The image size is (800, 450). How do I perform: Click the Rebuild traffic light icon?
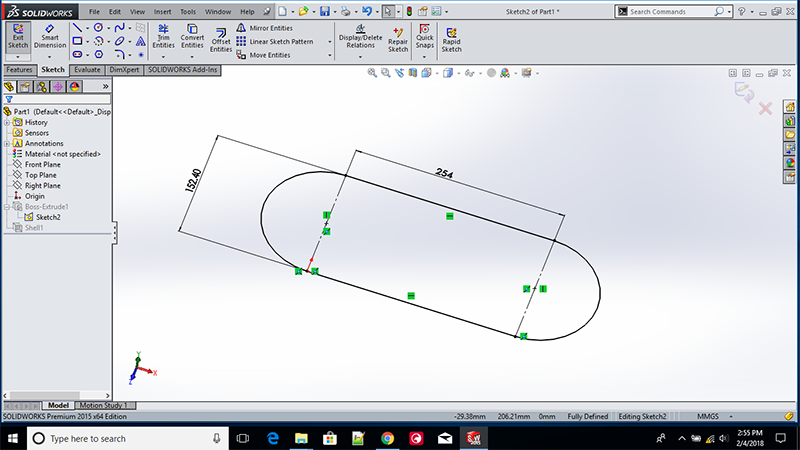(409, 11)
